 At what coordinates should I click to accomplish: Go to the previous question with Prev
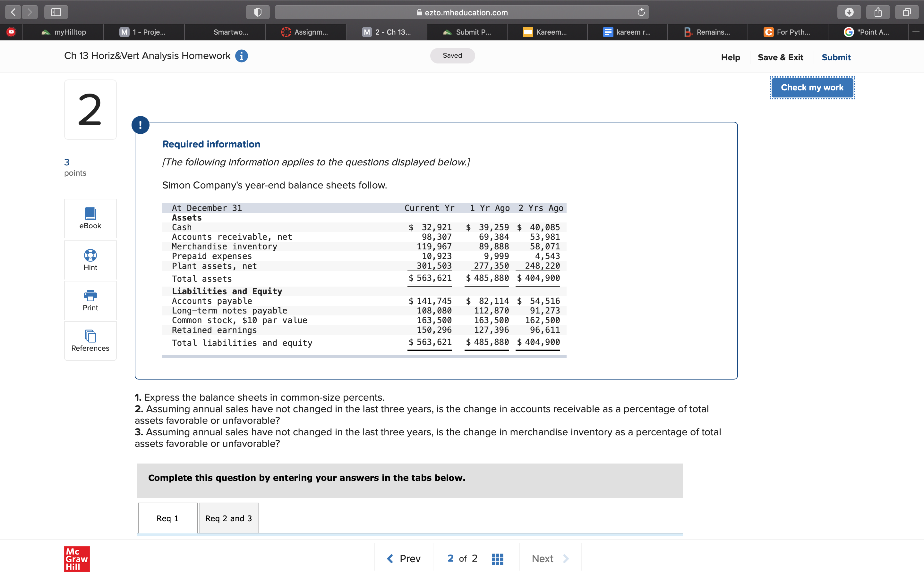pyautogui.click(x=404, y=558)
